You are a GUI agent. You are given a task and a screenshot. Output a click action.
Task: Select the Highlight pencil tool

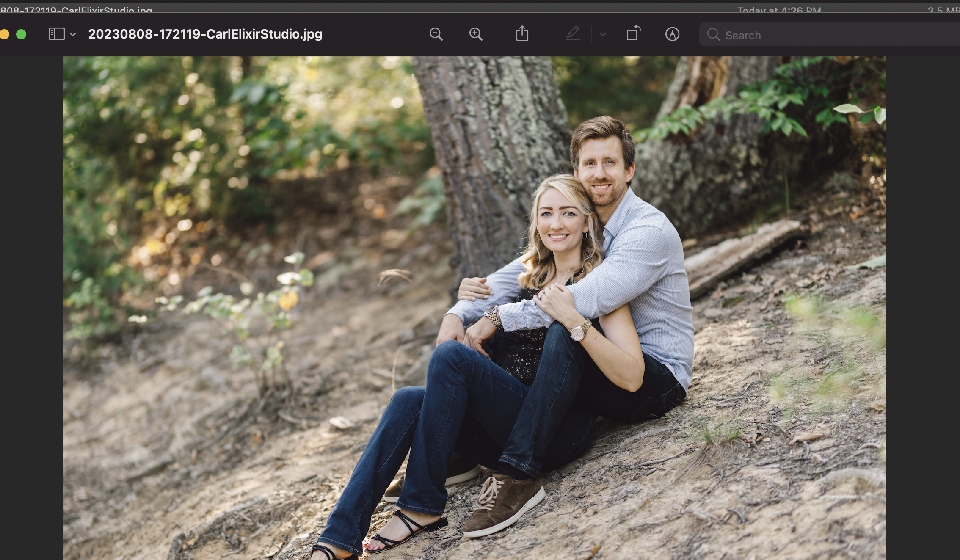573,34
